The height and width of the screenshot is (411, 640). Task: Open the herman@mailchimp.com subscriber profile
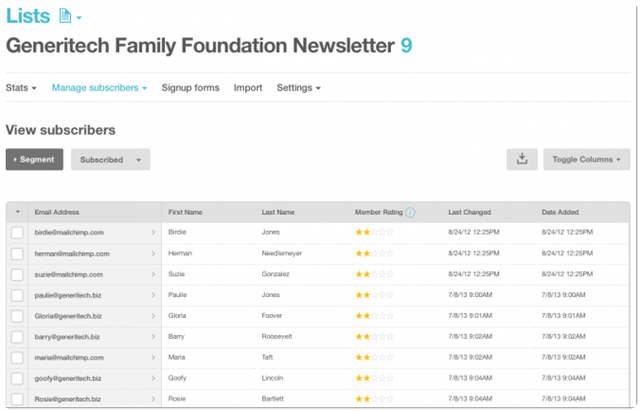click(x=72, y=254)
